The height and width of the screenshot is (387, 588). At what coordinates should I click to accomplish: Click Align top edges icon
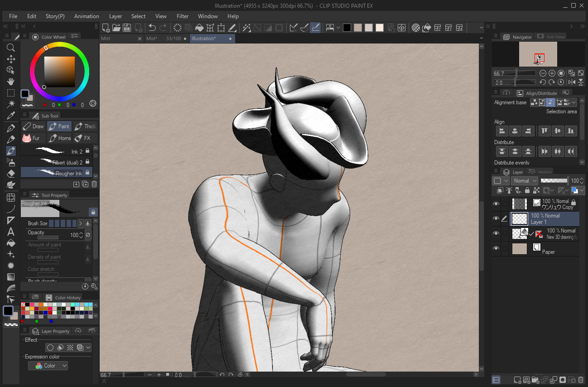pyautogui.click(x=544, y=131)
